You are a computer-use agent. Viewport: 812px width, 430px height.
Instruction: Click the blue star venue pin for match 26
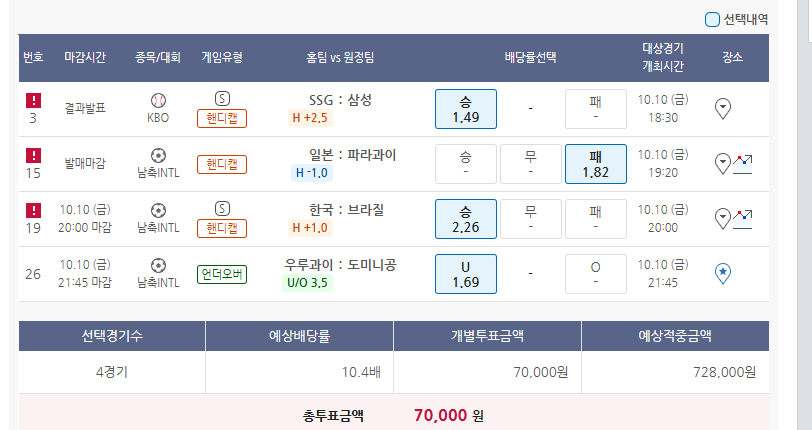point(723,273)
